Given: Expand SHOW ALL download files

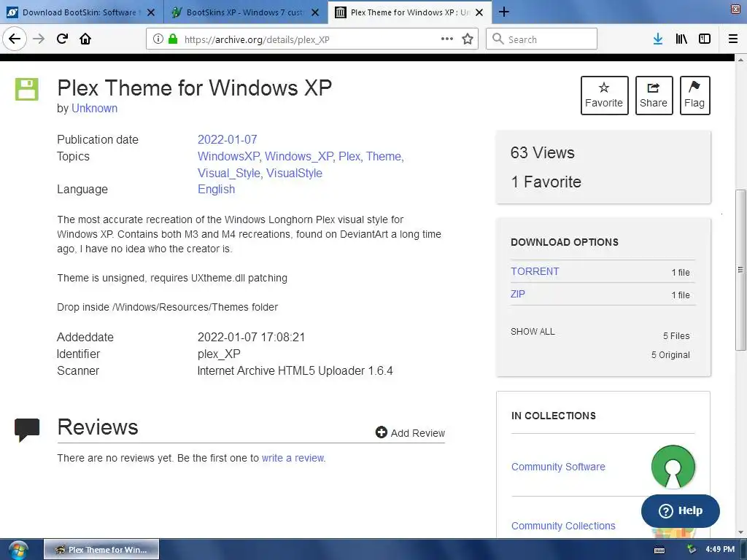Looking at the screenshot, I should tap(533, 332).
